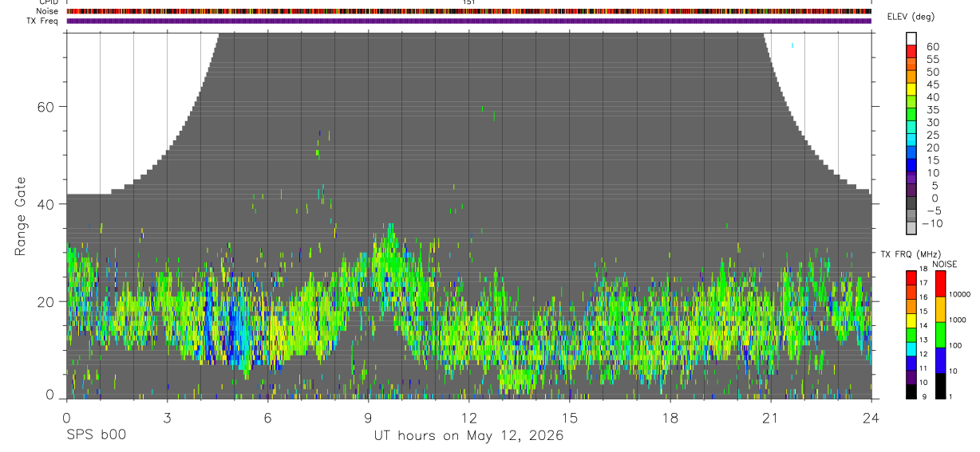Viewport: 980px width, 452px height.
Task: Select the black 9 MHz frequency swatch
Action: pos(911,391)
